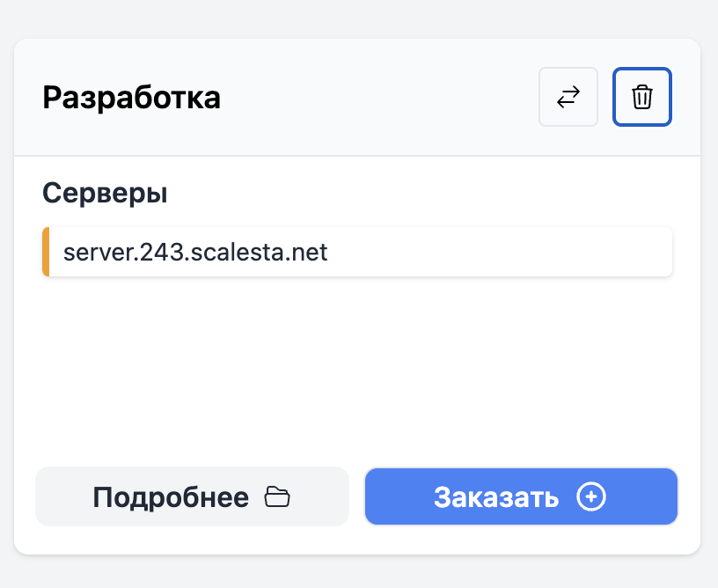Click the plus circle icon in Заказать

coord(590,496)
